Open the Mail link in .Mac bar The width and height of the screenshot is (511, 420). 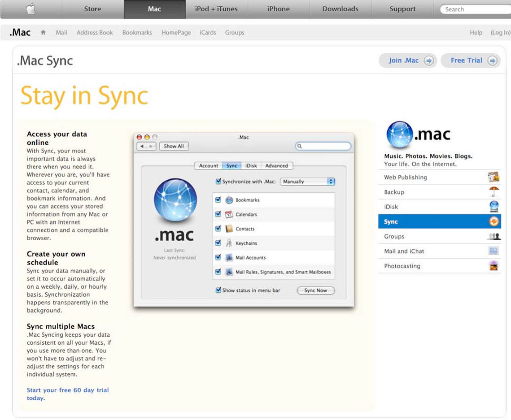click(x=61, y=33)
